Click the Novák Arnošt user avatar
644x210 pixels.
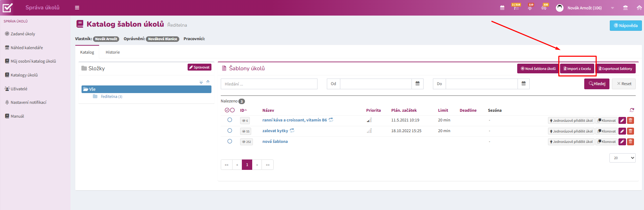[x=559, y=8]
